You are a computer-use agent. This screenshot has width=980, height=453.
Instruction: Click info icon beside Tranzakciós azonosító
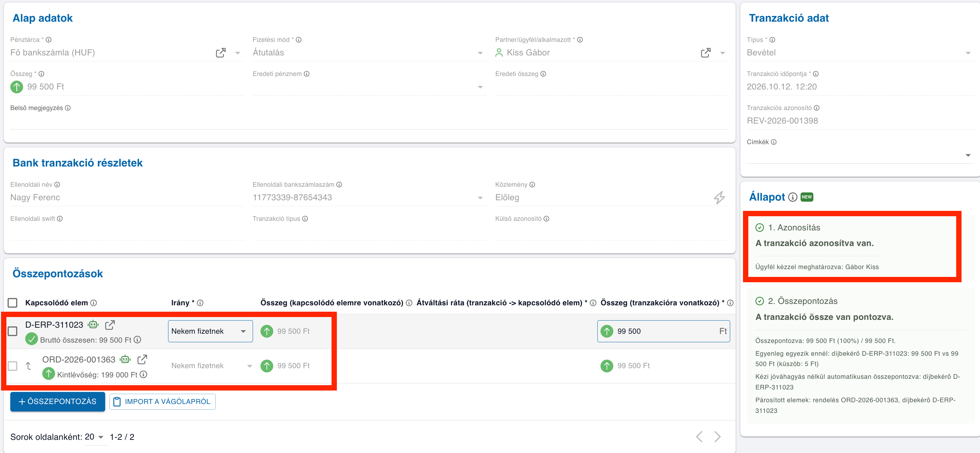click(x=817, y=108)
